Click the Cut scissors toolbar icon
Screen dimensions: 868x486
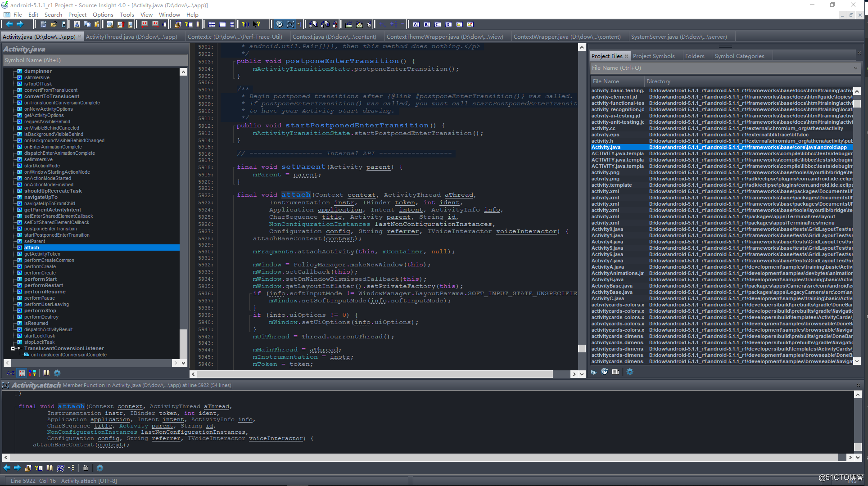click(77, 24)
